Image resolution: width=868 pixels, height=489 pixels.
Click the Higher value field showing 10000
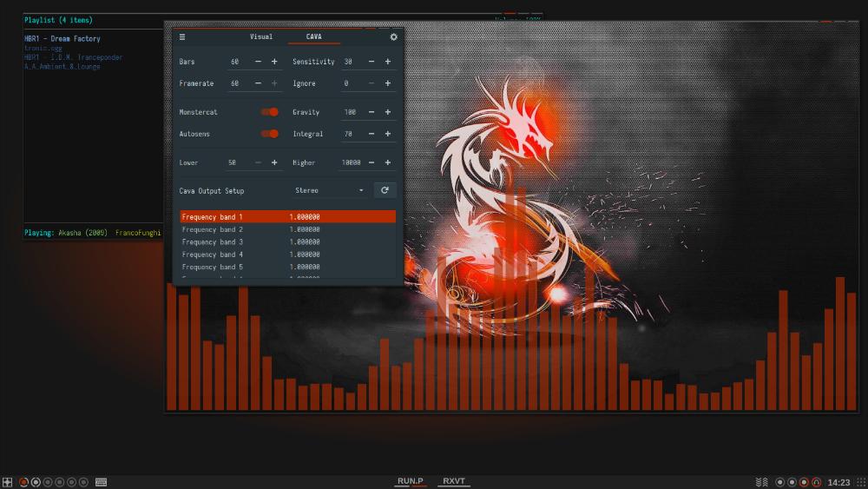pyautogui.click(x=352, y=162)
